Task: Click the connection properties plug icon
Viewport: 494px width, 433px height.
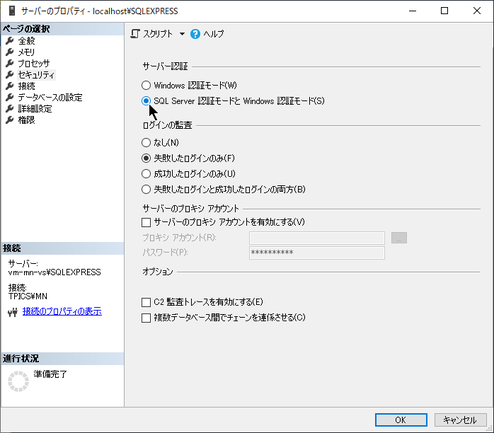Action: point(13,312)
